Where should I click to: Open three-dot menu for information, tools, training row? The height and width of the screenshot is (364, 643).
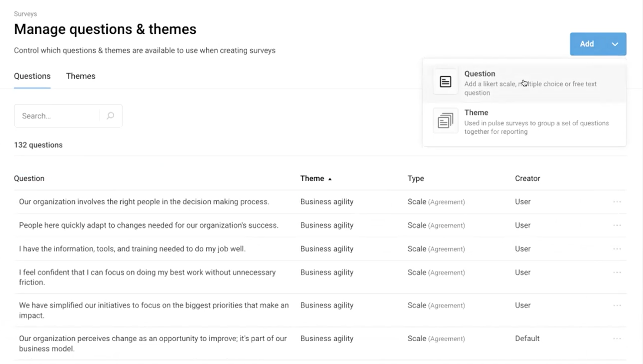pyautogui.click(x=617, y=249)
